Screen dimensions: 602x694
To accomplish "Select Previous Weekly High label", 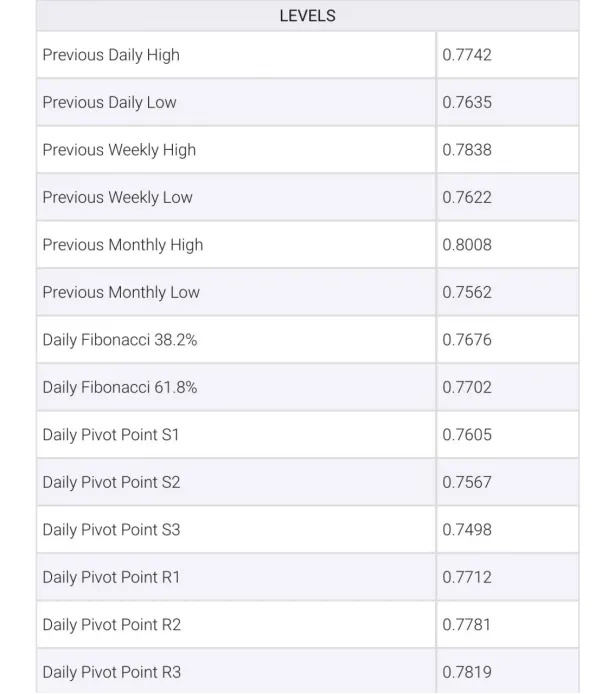I will [x=119, y=150].
